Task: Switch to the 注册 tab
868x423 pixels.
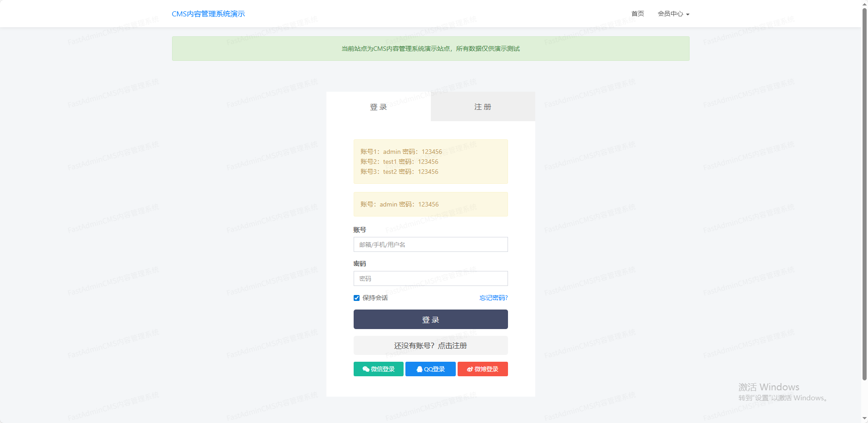Action: tap(483, 107)
